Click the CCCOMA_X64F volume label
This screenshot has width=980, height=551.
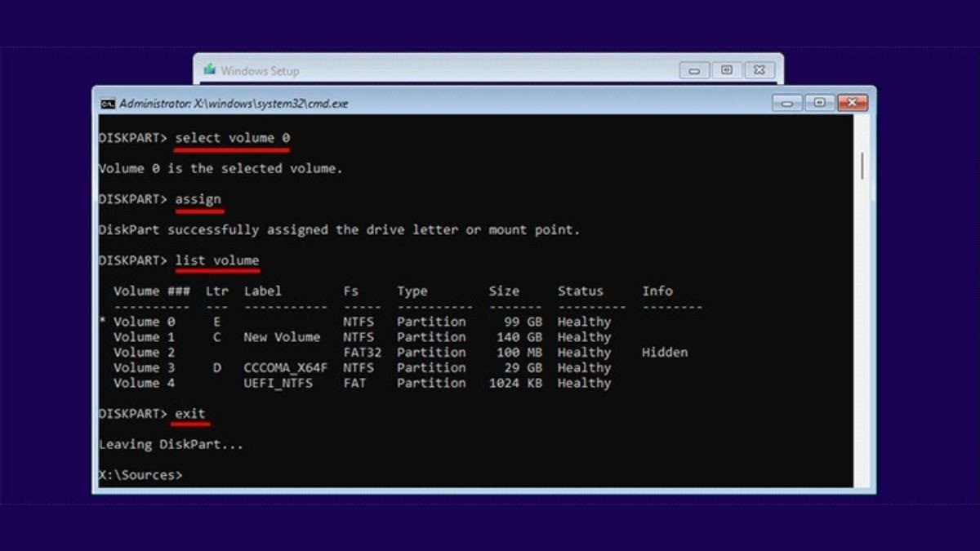[285, 368]
